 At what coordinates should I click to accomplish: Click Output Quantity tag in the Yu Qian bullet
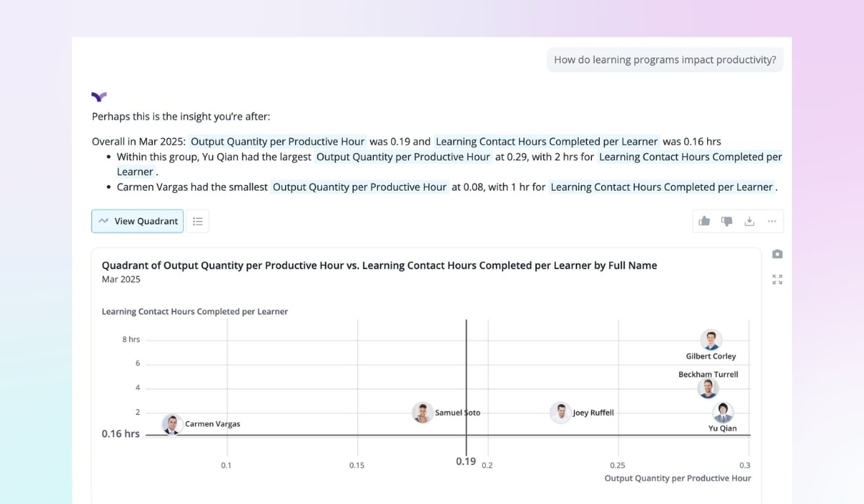coord(403,157)
